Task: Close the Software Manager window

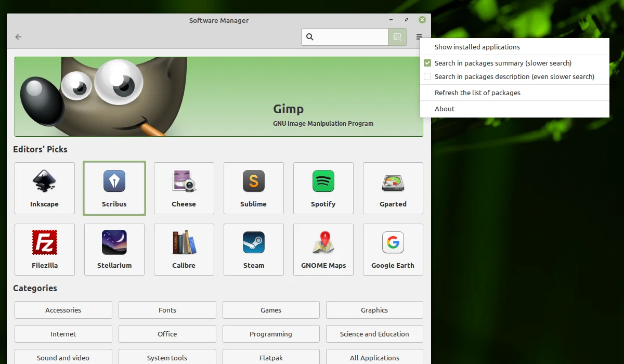Action: [x=422, y=20]
